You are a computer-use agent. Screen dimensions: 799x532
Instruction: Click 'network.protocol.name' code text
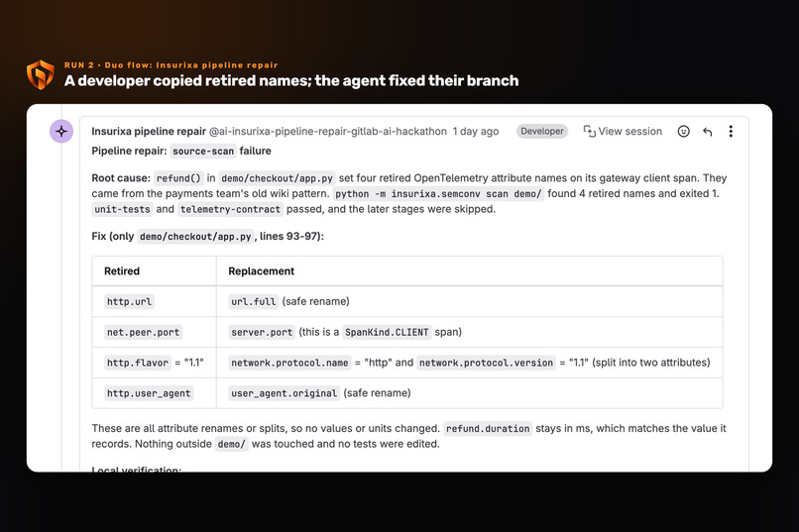[289, 363]
